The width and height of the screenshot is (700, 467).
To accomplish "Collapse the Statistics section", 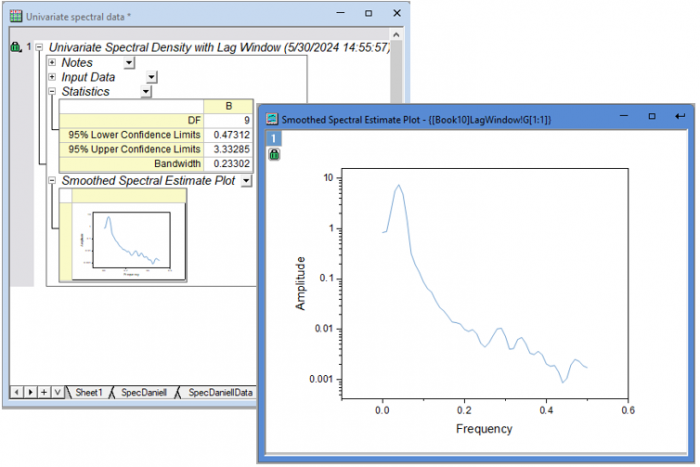I will coord(52,91).
